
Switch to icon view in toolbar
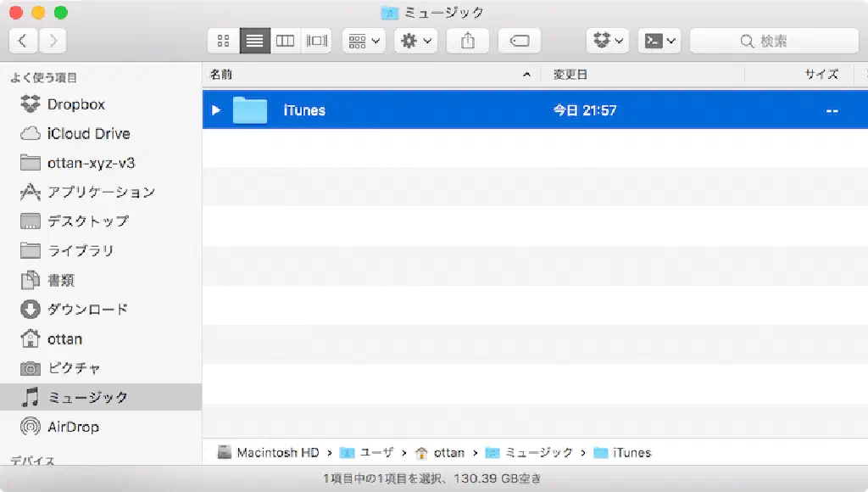point(224,41)
